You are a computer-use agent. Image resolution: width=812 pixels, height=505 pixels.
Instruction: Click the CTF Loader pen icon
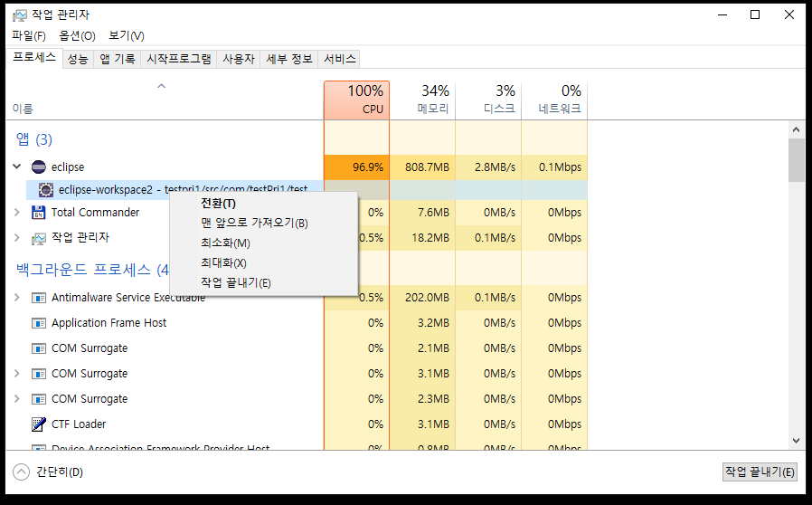(38, 424)
